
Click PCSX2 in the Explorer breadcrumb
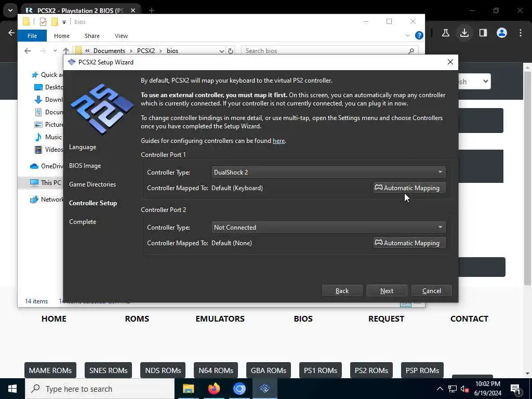[x=146, y=51]
